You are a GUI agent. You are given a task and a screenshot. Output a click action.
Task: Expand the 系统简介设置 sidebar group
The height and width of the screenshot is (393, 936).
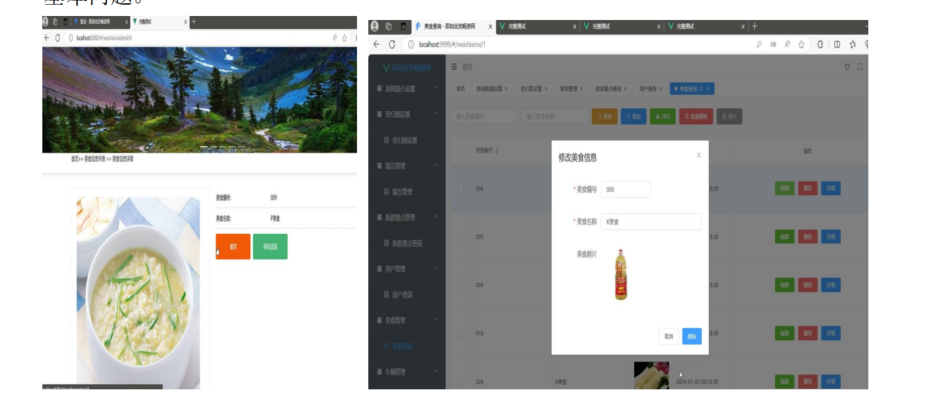tap(407, 88)
